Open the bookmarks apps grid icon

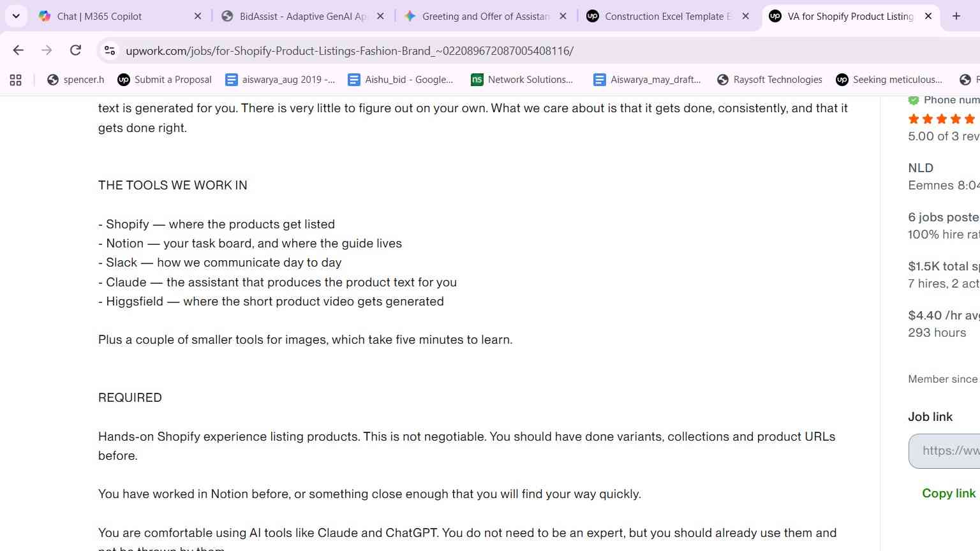[x=16, y=80]
